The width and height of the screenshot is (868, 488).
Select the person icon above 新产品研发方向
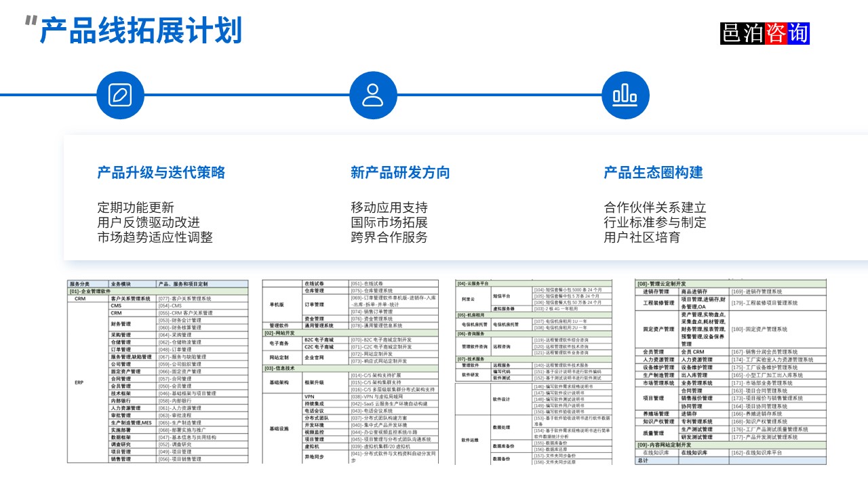pyautogui.click(x=372, y=95)
